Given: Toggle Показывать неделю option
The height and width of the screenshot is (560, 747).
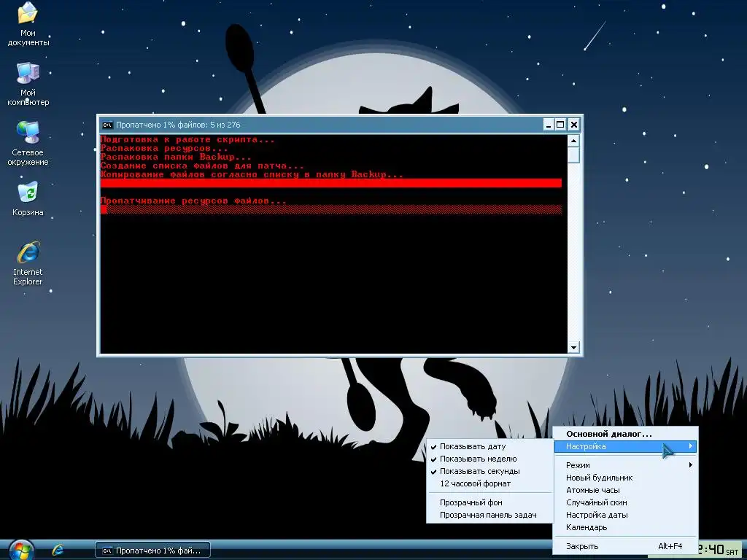Looking at the screenshot, I should click(489, 459).
